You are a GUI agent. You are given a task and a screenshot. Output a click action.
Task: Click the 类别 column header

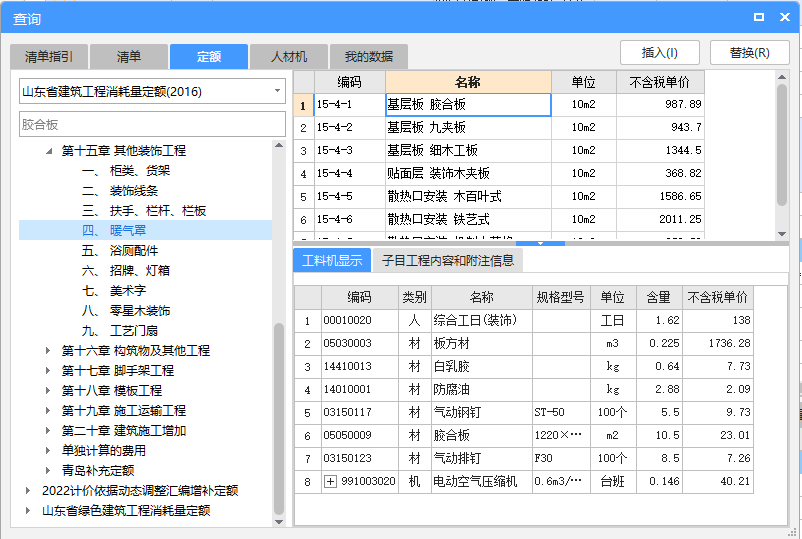414,297
